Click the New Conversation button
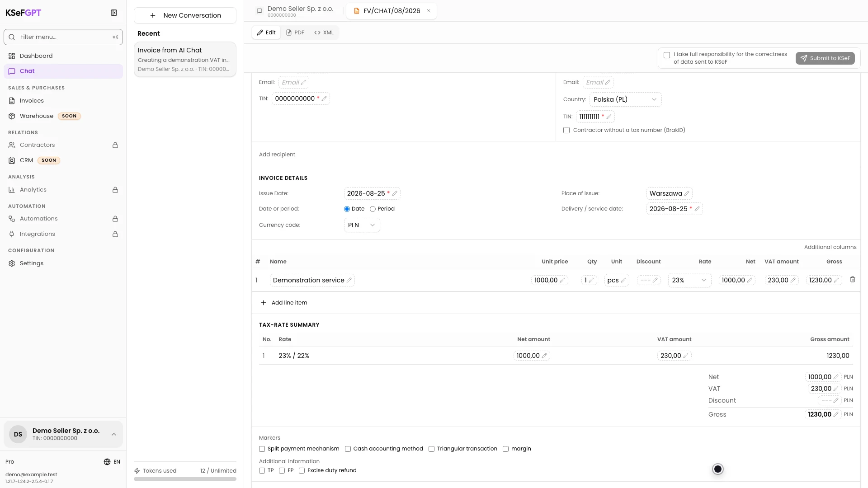The height and width of the screenshot is (488, 868). 185,15
